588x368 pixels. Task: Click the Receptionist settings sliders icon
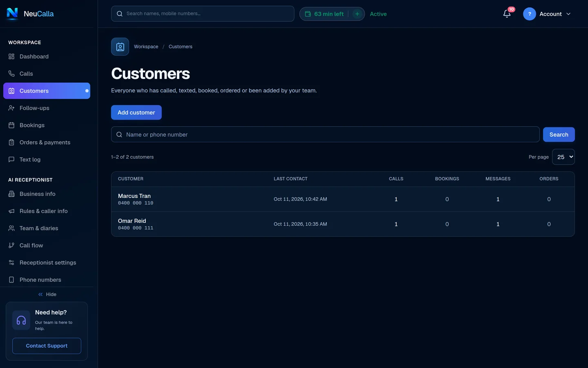pyautogui.click(x=11, y=263)
